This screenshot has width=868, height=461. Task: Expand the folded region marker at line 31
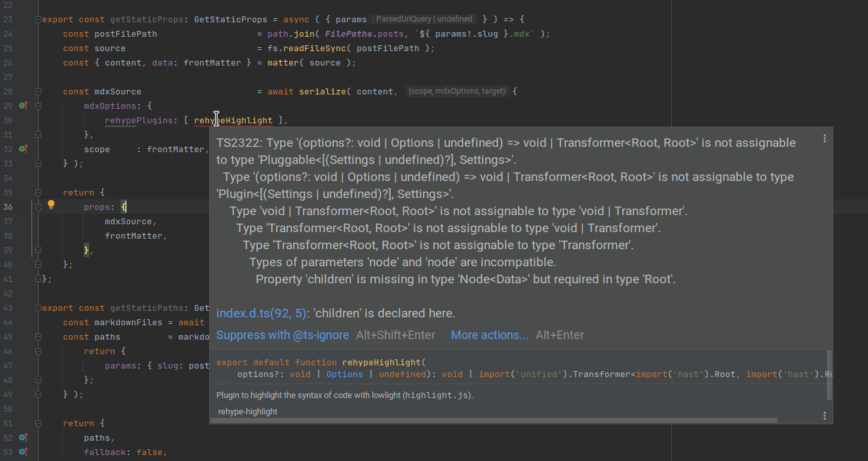point(37,134)
